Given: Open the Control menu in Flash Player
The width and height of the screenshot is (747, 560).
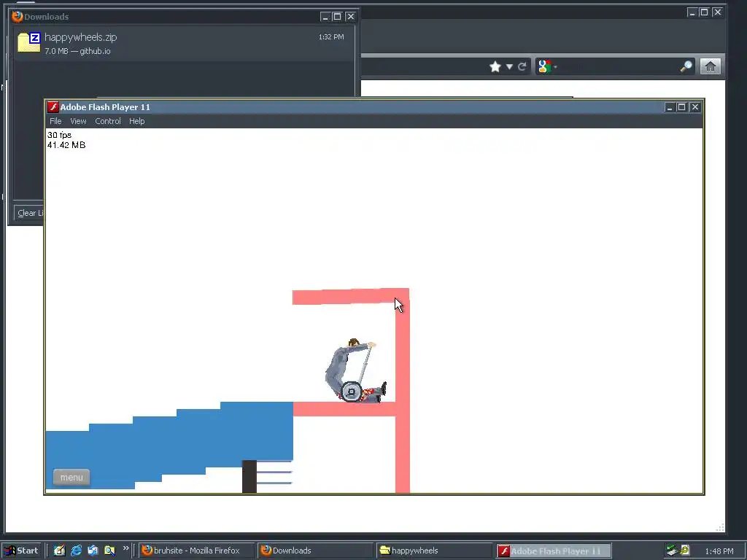Looking at the screenshot, I should click(108, 121).
